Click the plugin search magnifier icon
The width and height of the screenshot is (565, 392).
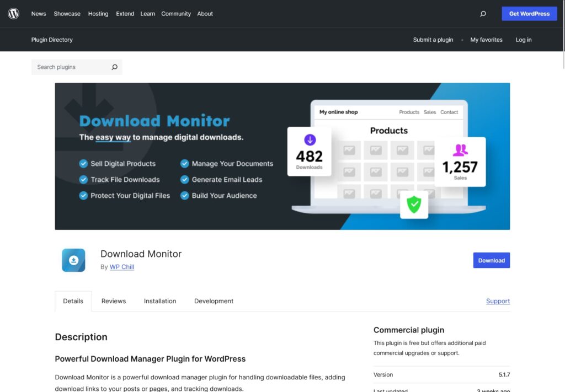tap(114, 67)
